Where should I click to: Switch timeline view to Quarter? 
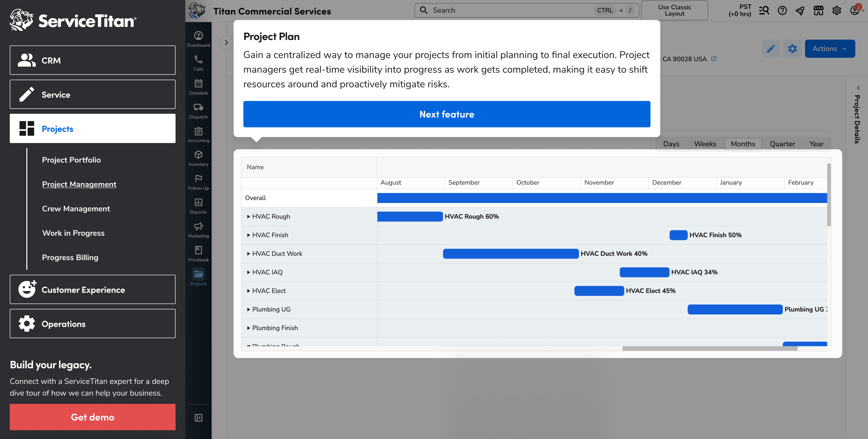(782, 144)
